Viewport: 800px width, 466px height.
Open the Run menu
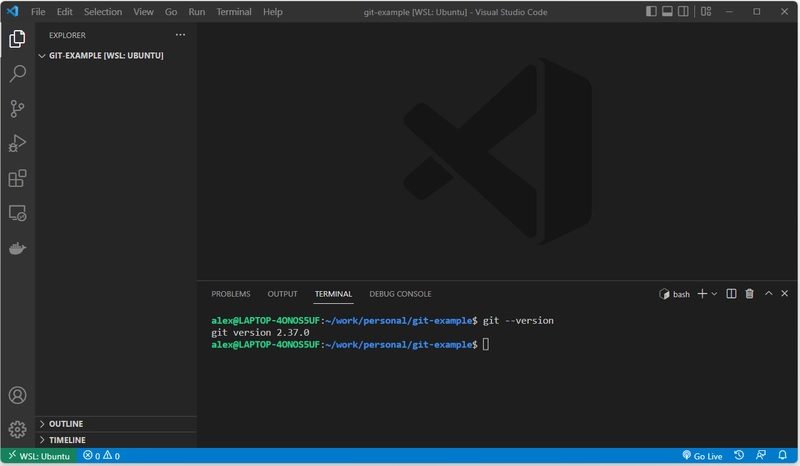tap(196, 12)
